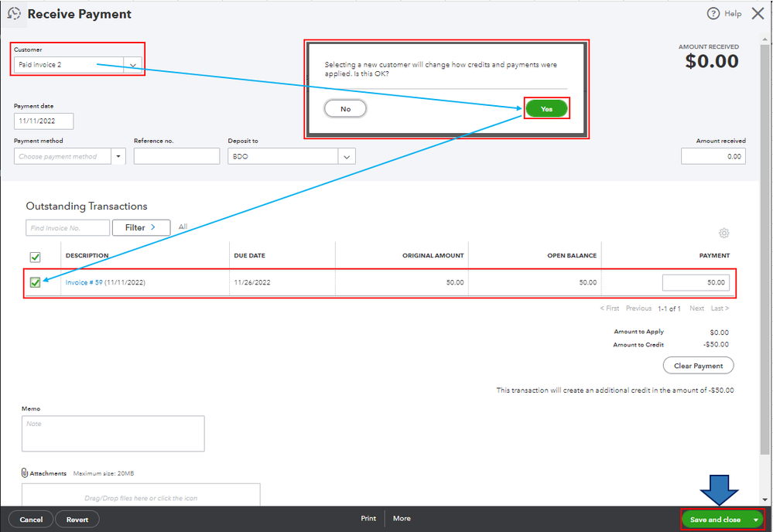Screen dimensions: 773x532
Task: Click into the Customer field Paid invoice 2
Action: 69,65
